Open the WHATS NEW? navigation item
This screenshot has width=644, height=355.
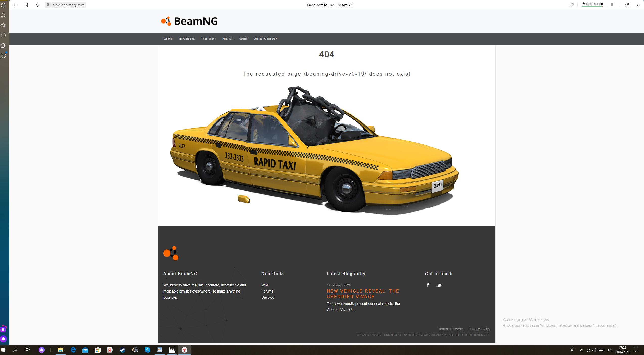click(x=265, y=39)
